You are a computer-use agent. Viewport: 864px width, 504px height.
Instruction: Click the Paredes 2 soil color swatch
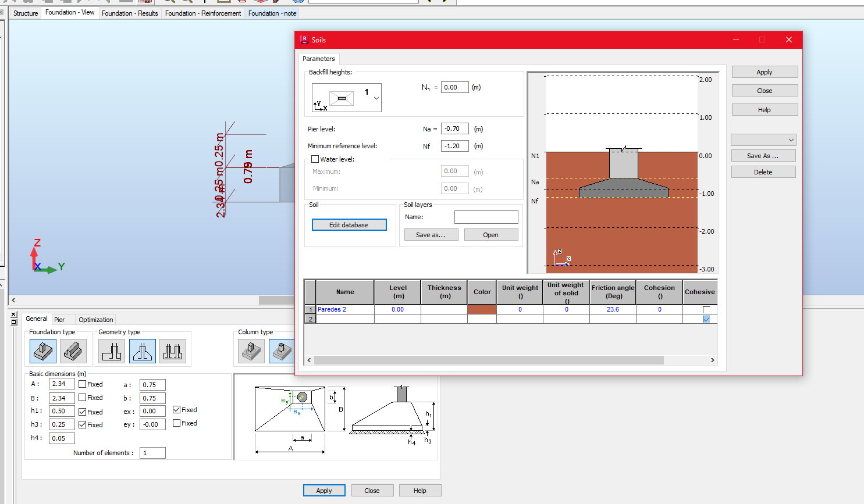pos(482,309)
